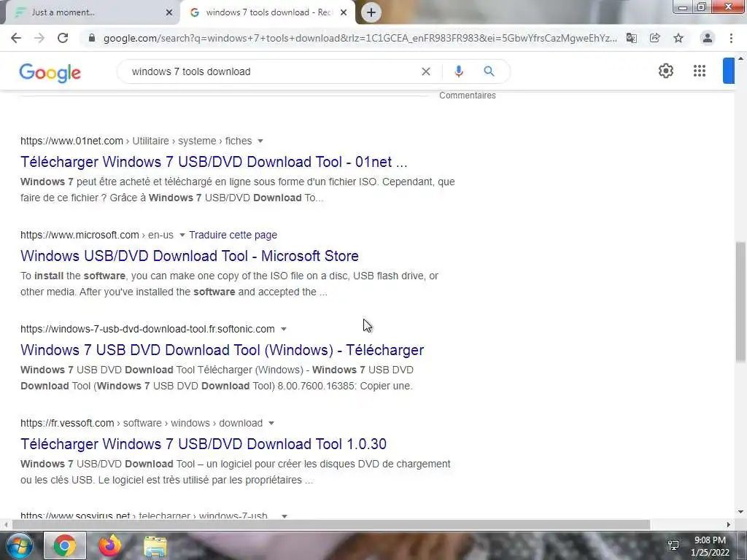Expand options arrow for microsoft.com result

pyautogui.click(x=182, y=235)
